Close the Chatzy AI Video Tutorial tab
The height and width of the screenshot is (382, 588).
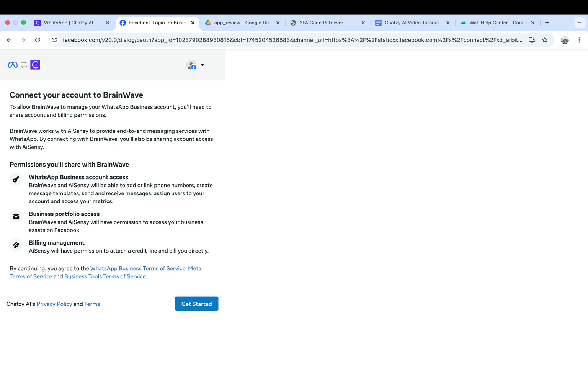(x=448, y=23)
